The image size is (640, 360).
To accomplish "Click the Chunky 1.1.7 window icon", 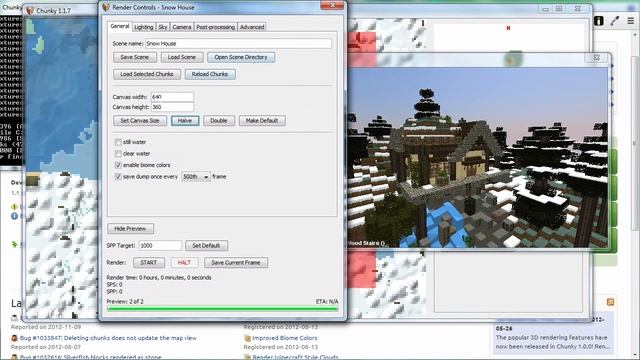I will click(30, 11).
